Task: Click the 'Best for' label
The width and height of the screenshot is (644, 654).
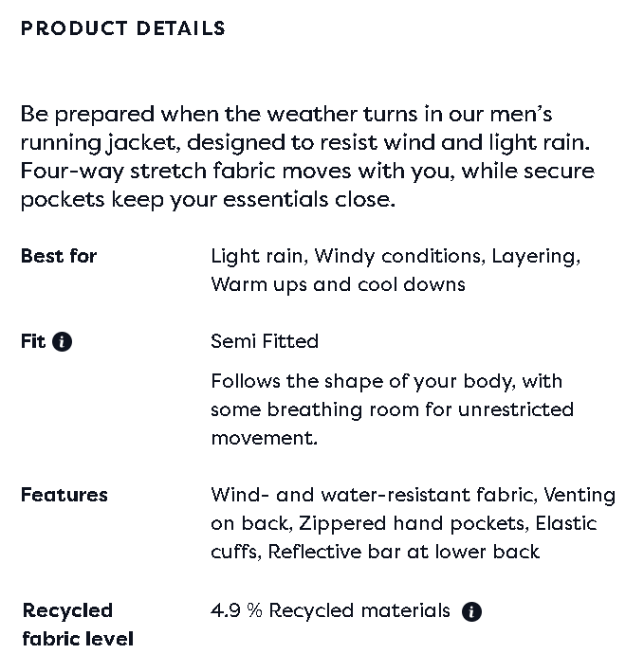Action: [x=59, y=256]
